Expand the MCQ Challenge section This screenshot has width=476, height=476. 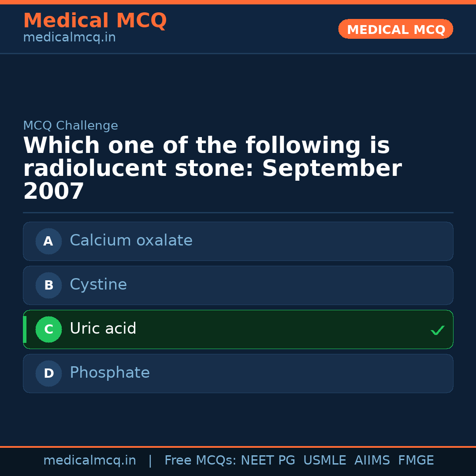[71, 125]
